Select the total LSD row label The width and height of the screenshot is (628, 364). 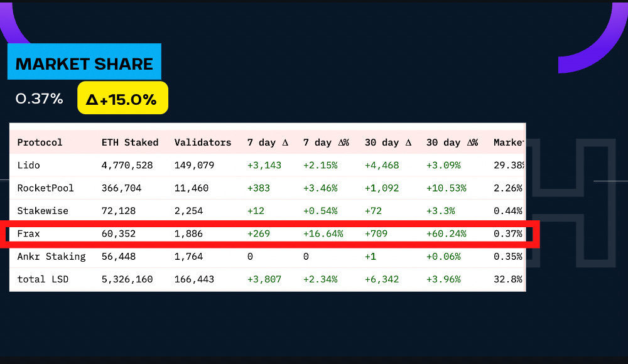click(43, 279)
